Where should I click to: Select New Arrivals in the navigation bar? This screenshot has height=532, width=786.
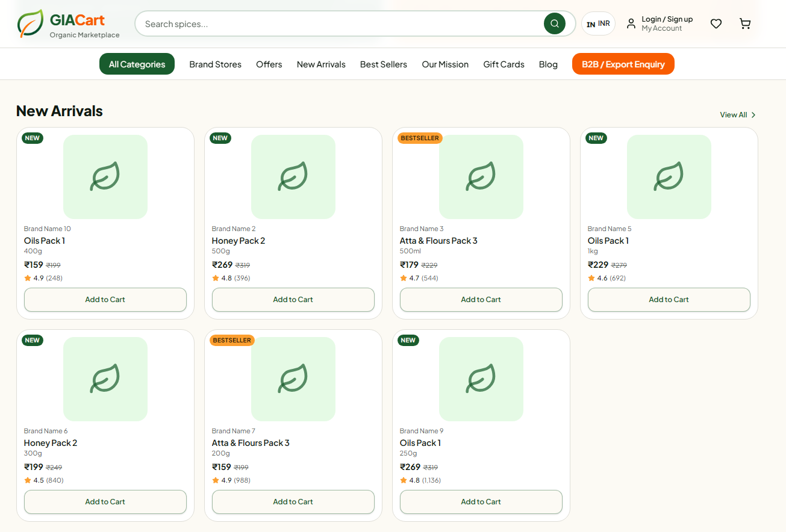click(321, 64)
